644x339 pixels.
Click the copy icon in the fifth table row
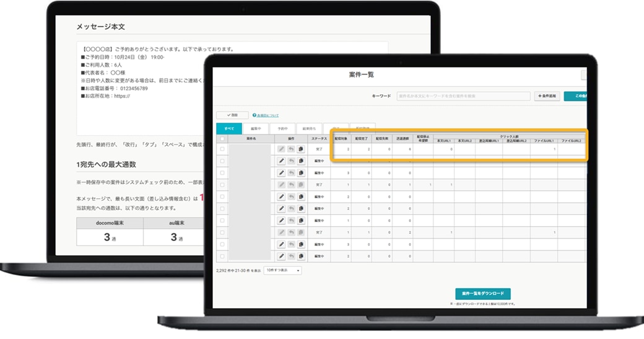(x=301, y=197)
